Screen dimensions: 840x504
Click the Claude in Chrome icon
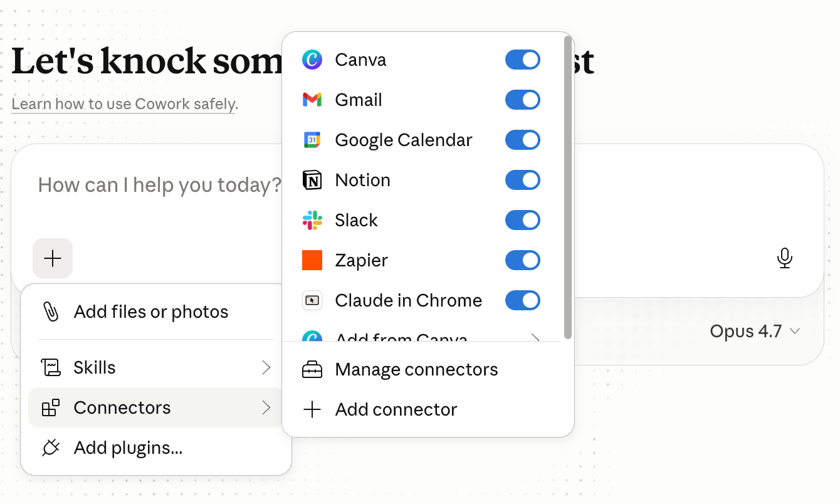[x=312, y=300]
